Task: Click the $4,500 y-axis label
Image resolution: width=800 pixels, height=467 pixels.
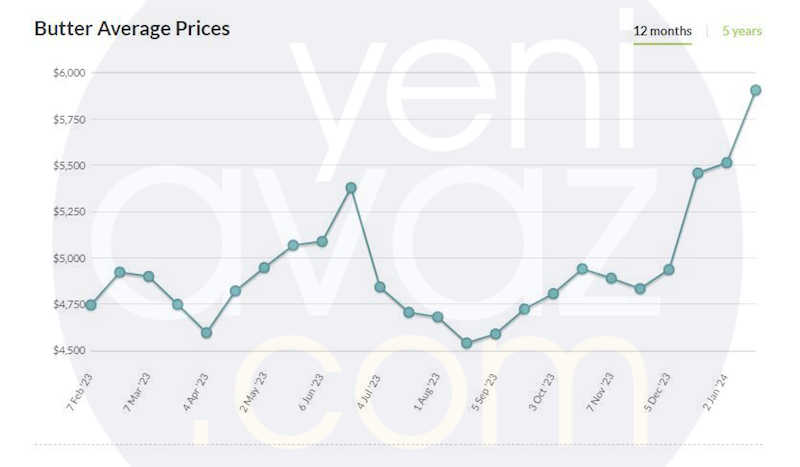Action: (70, 351)
